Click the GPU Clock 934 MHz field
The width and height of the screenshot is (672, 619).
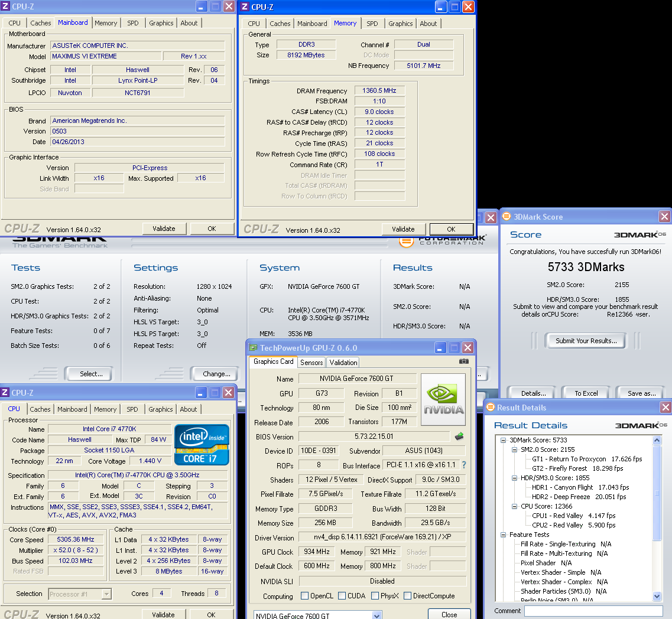coord(317,552)
